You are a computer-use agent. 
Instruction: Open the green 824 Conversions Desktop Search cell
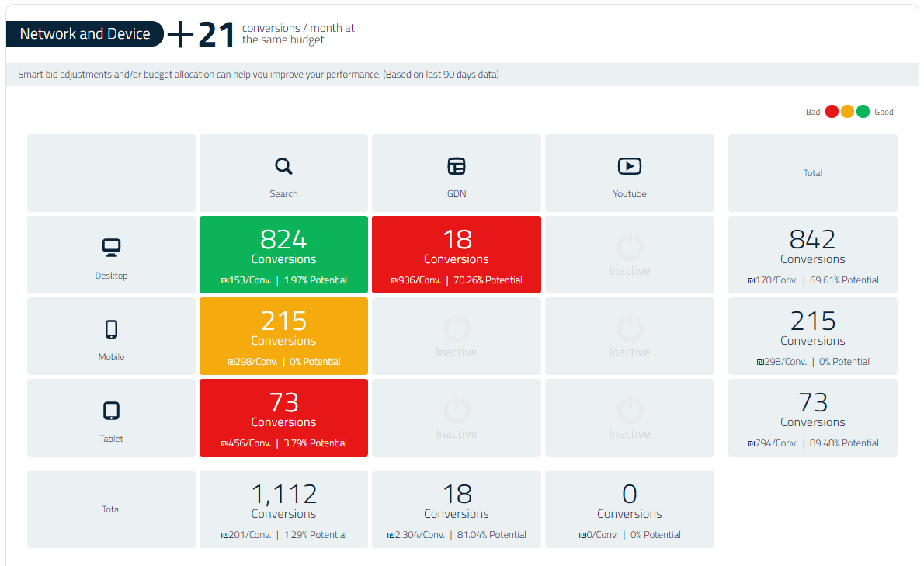(x=283, y=255)
